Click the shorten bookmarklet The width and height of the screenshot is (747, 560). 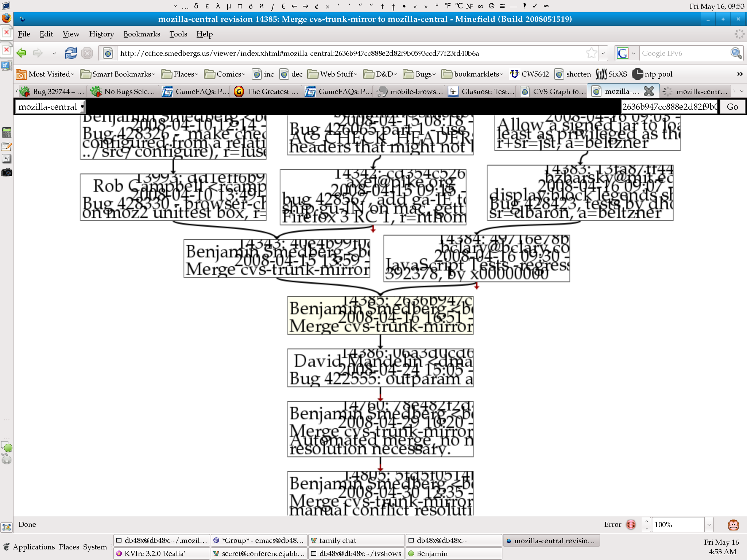573,74
